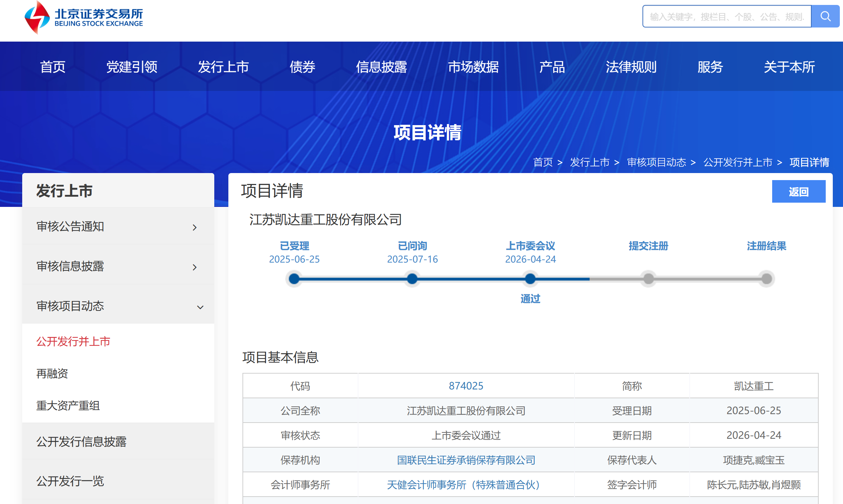Expand 审核信息披露 chevron arrow
This screenshot has height=504, width=843.
195,267
